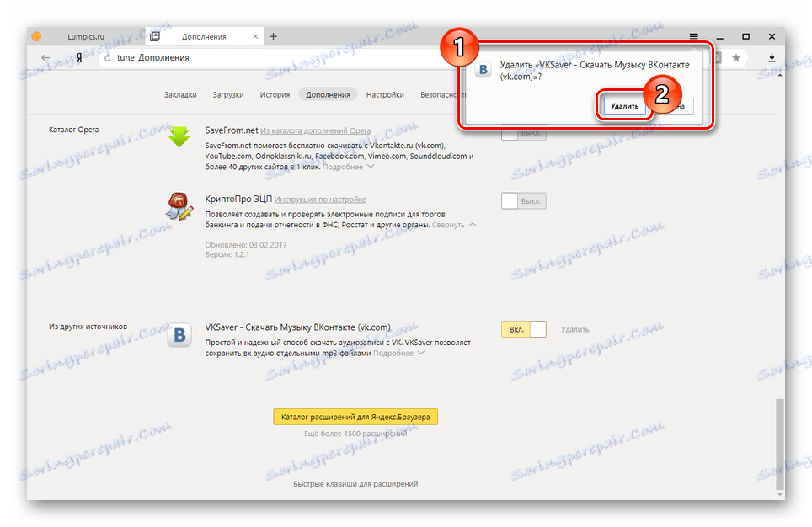The height and width of the screenshot is (527, 812).
Task: Click the VKSaver - Скачать Музыку ВКонтакте title
Action: coord(298,327)
